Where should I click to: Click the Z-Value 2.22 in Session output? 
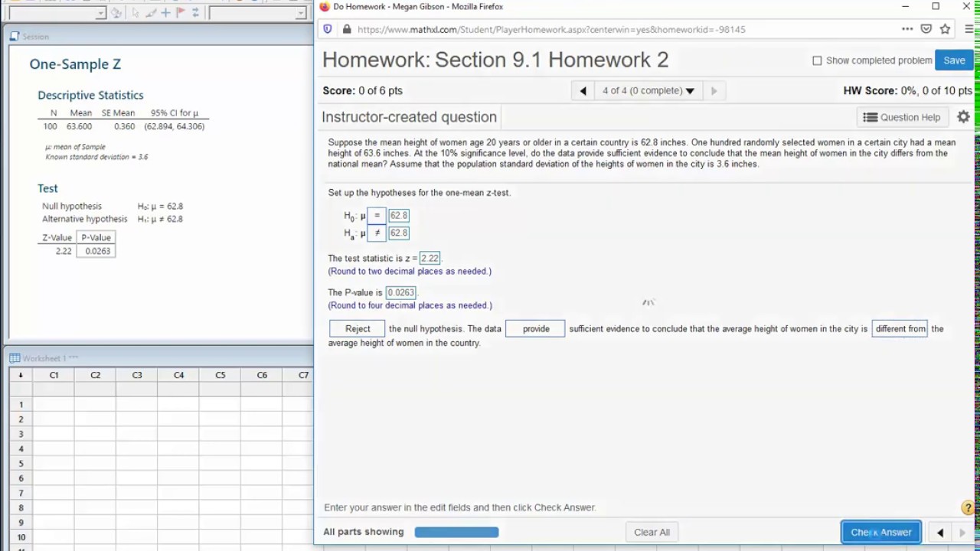coord(64,251)
